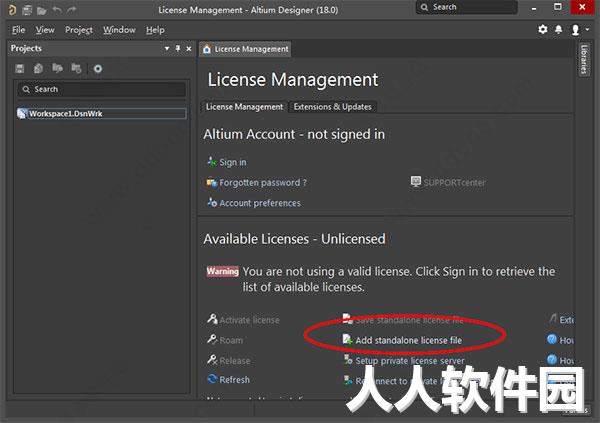
Task: Close the Projects panel
Action: pos(189,49)
